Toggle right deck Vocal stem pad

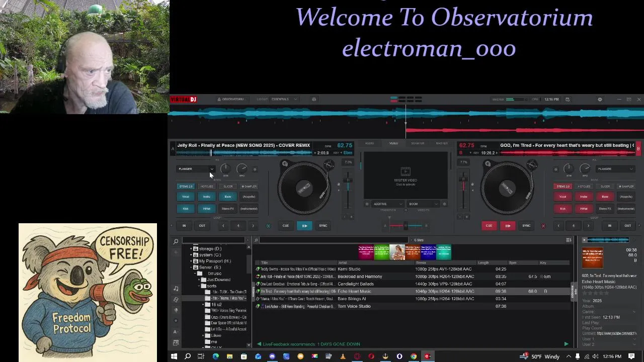click(x=563, y=197)
